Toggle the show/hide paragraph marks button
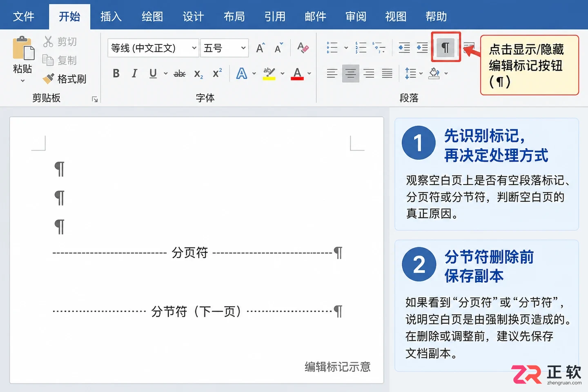This screenshot has height=392, width=588. 445,48
